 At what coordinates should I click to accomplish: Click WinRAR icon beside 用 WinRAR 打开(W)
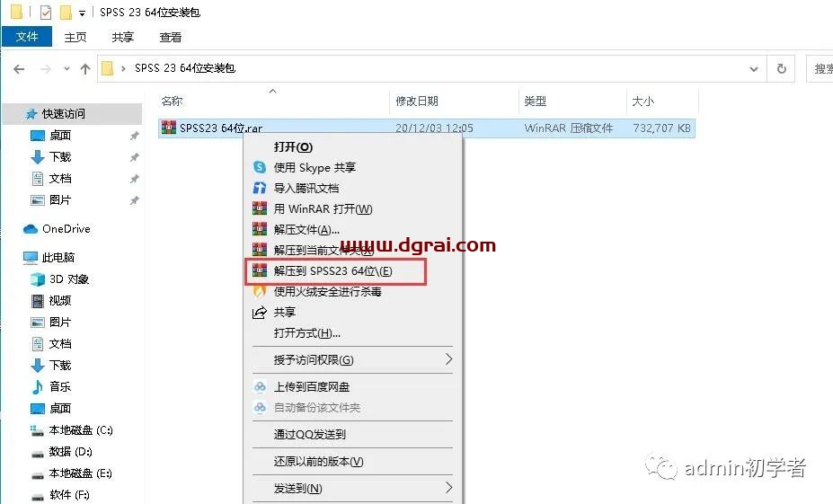pos(260,208)
